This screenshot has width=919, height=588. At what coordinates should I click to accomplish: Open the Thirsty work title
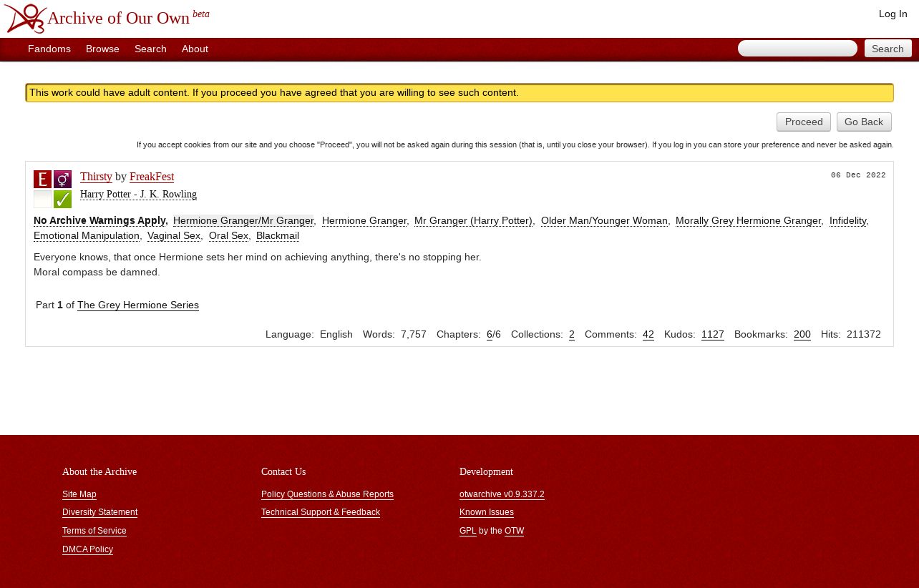[x=96, y=177]
